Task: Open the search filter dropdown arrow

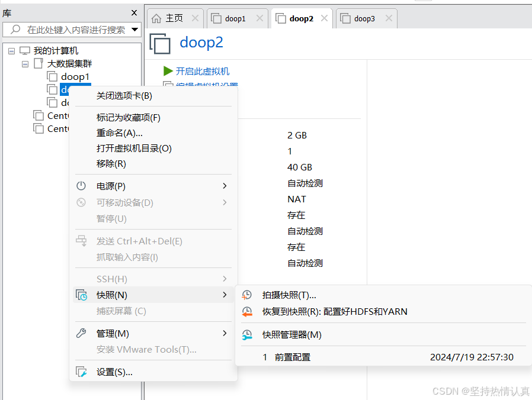Action: click(x=134, y=30)
